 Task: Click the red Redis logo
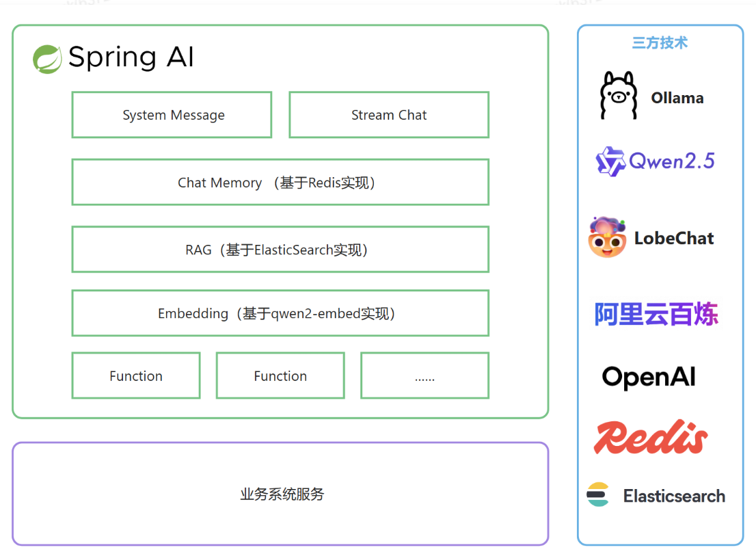point(651,437)
